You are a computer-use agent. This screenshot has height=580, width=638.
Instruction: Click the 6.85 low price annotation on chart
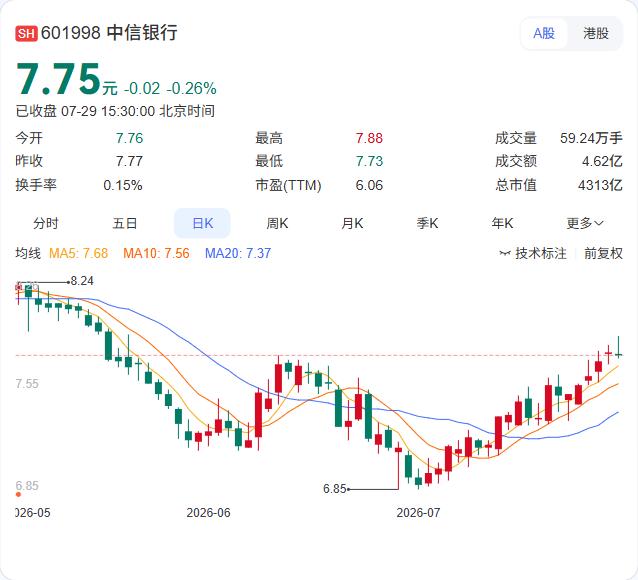[x=334, y=488]
